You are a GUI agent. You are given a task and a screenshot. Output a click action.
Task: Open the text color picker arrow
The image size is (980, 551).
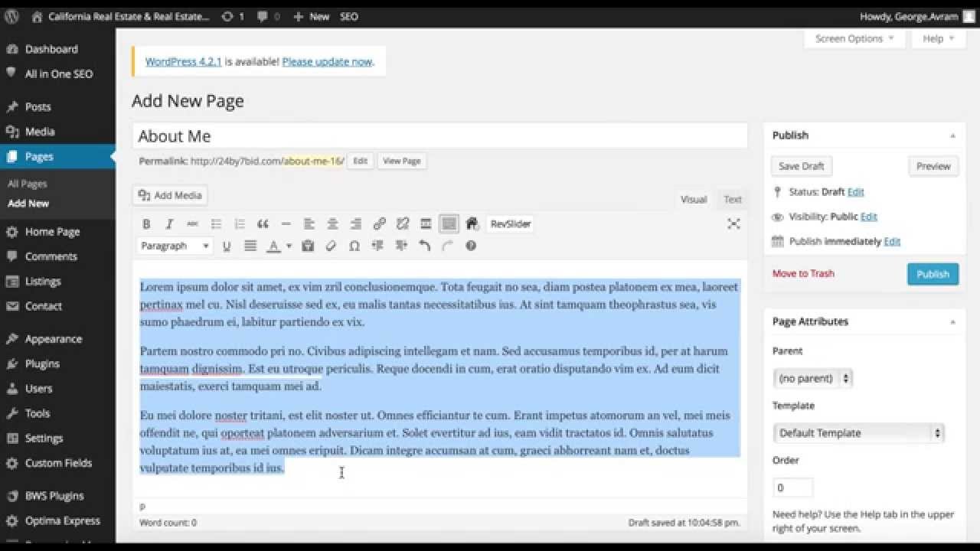289,246
